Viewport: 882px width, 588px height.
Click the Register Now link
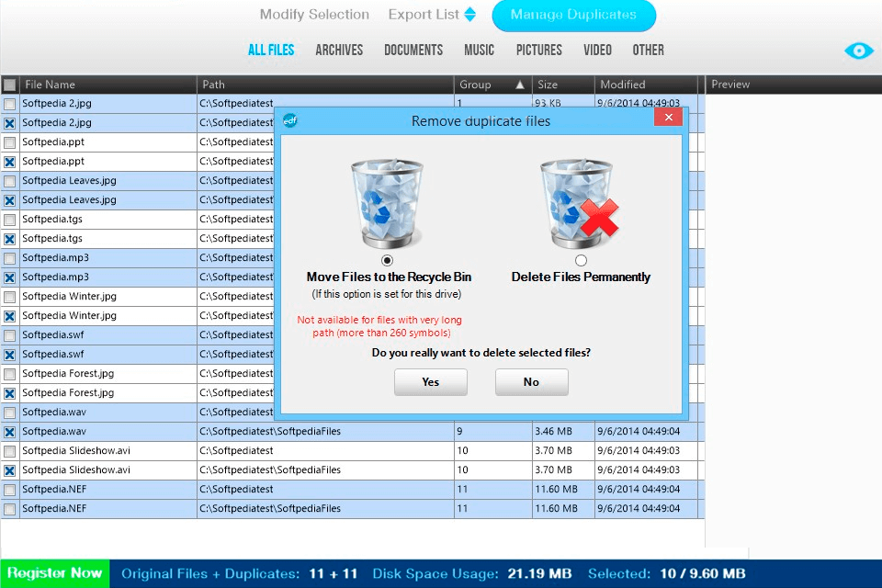click(53, 572)
